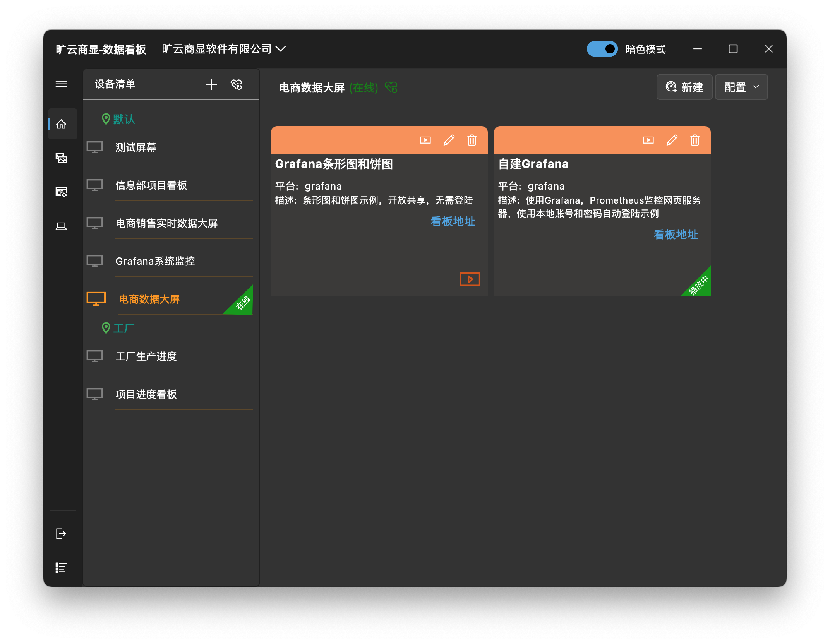Image resolution: width=830 pixels, height=644 pixels.
Task: Click monitor icon for 电商销售实时数据大屏
Action: click(95, 223)
